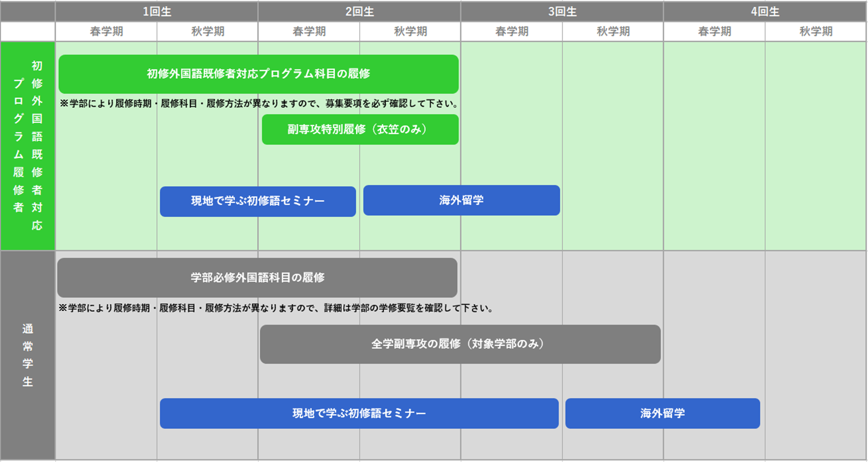Click the blue 現地で学ぶ初修語セミナー bar in gray section
Viewport: 868px width, 462px height.
(x=359, y=413)
